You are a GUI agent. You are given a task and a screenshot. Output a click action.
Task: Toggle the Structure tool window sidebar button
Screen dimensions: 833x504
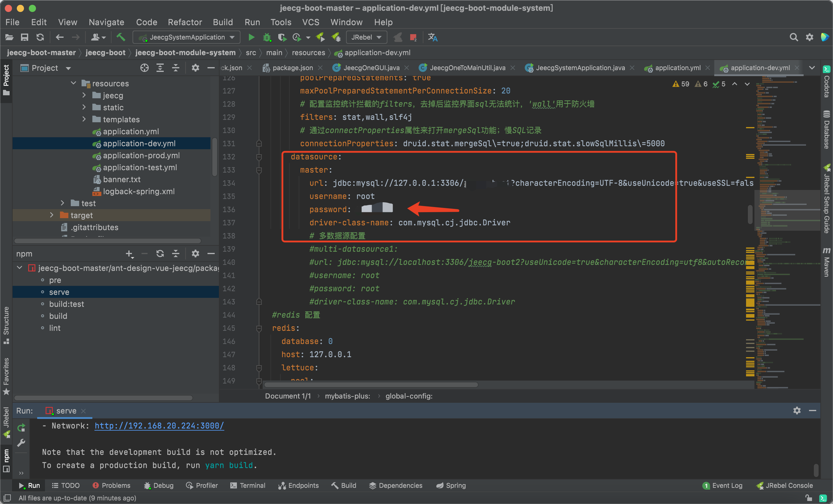point(6,324)
